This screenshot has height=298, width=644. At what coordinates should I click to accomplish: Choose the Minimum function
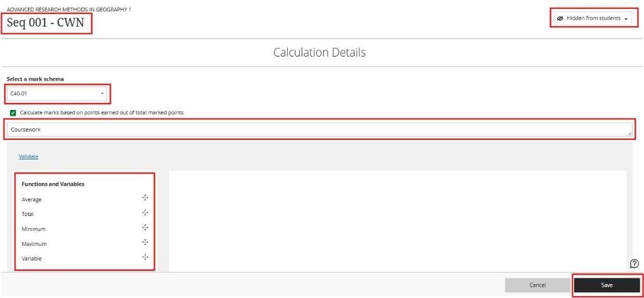pyautogui.click(x=34, y=229)
